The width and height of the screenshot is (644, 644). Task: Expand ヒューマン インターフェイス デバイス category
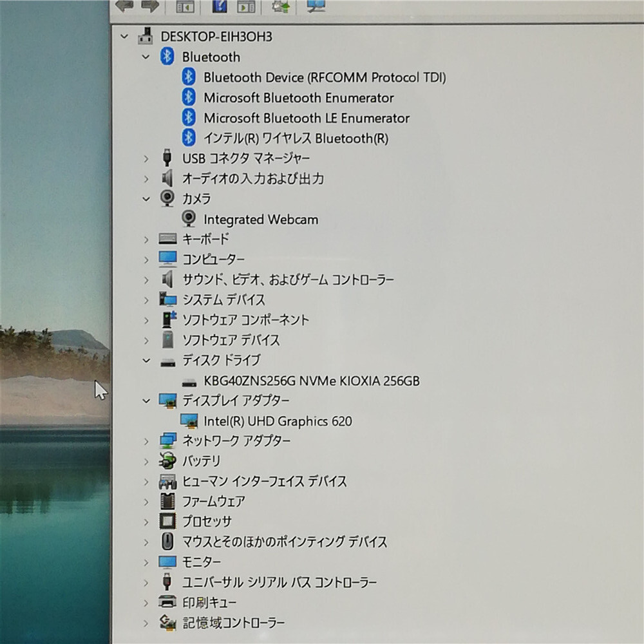(x=146, y=482)
